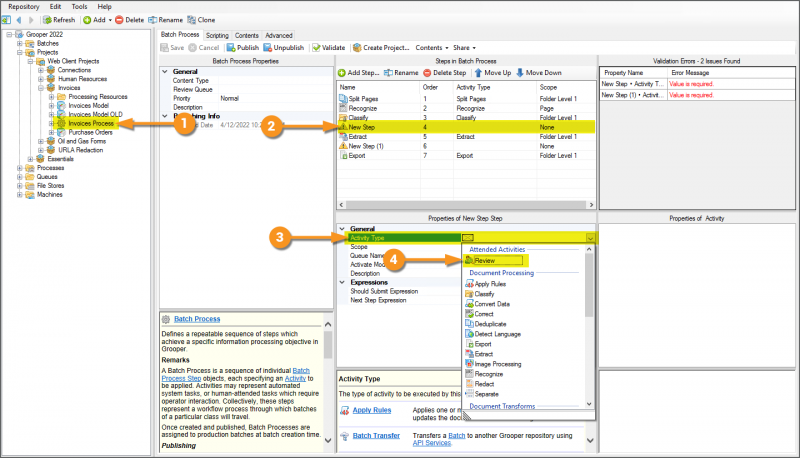Select the Invoices Process tree item
Image resolution: width=800 pixels, height=458 pixels.
click(91, 123)
